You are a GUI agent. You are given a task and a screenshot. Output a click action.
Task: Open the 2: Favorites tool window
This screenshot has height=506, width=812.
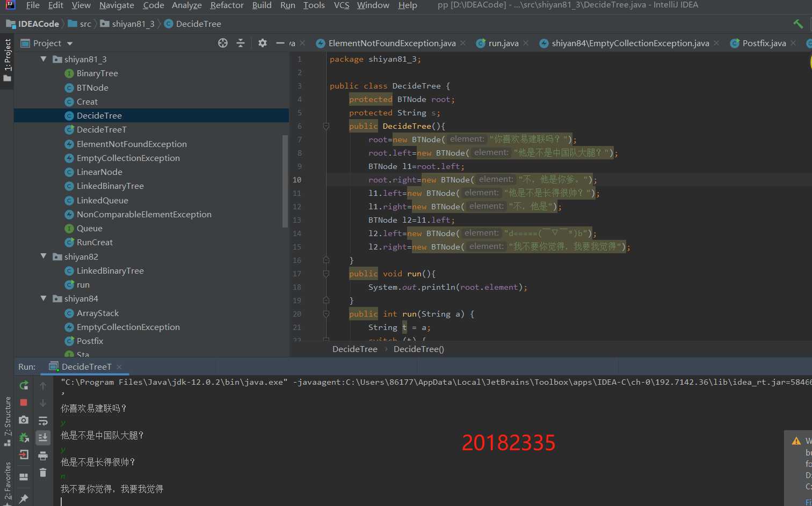click(7, 483)
